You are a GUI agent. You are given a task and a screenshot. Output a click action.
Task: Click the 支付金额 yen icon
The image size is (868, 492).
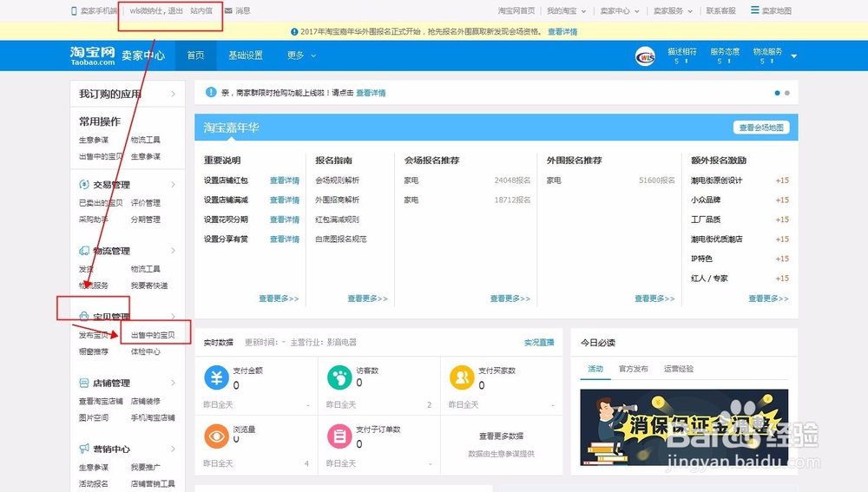coord(216,377)
